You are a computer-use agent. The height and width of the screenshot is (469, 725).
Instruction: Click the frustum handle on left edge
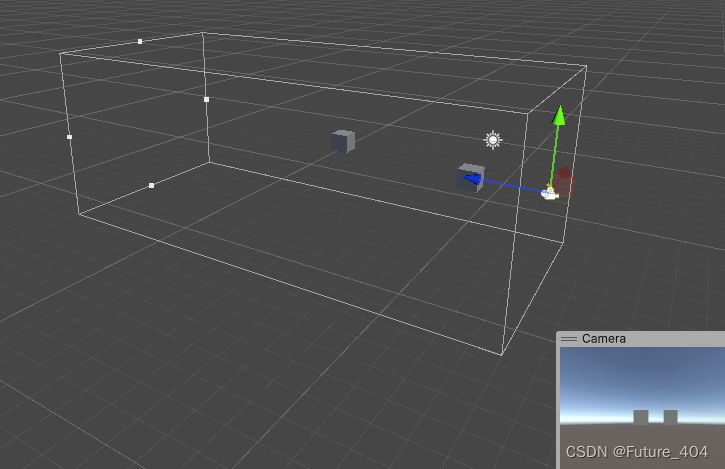[69, 137]
